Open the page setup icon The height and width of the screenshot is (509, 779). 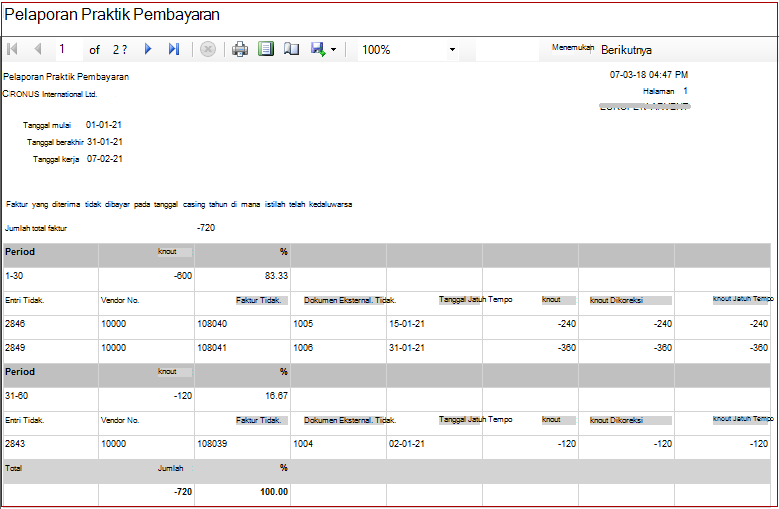[291, 49]
